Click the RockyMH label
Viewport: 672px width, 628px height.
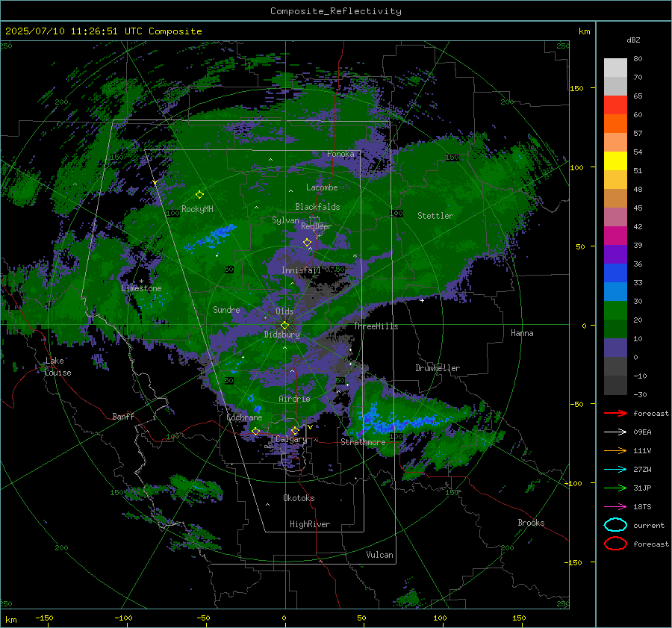coord(197,209)
